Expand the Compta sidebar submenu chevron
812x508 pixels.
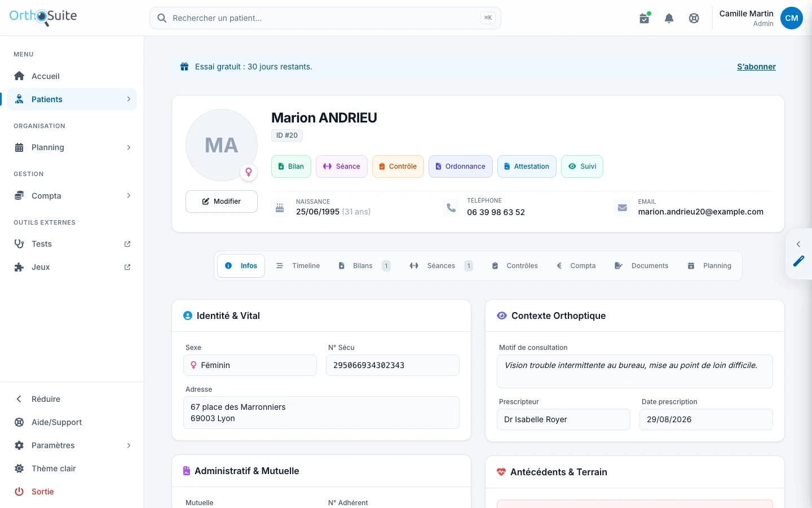tap(129, 196)
